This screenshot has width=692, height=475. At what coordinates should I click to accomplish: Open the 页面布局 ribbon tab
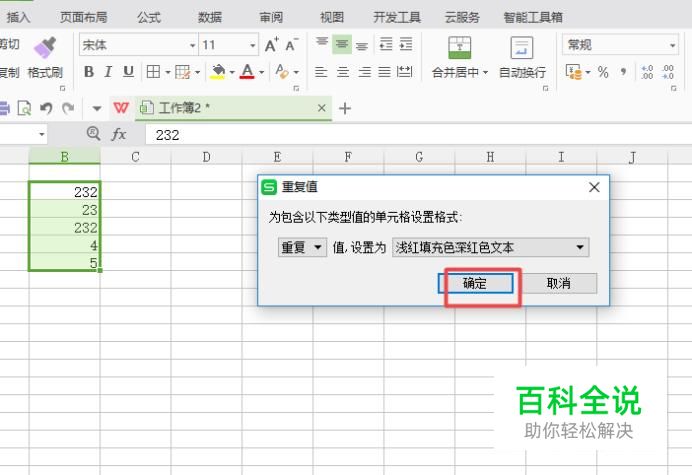pyautogui.click(x=83, y=17)
